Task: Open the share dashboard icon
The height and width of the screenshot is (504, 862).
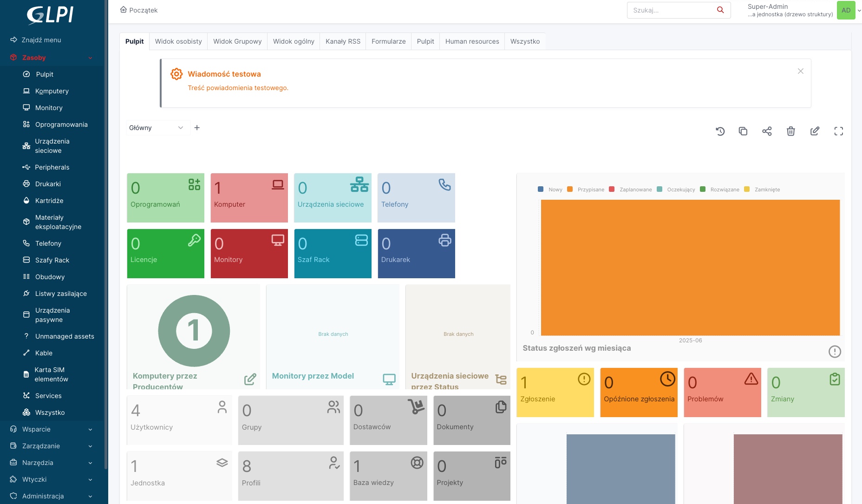Action: [x=767, y=131]
